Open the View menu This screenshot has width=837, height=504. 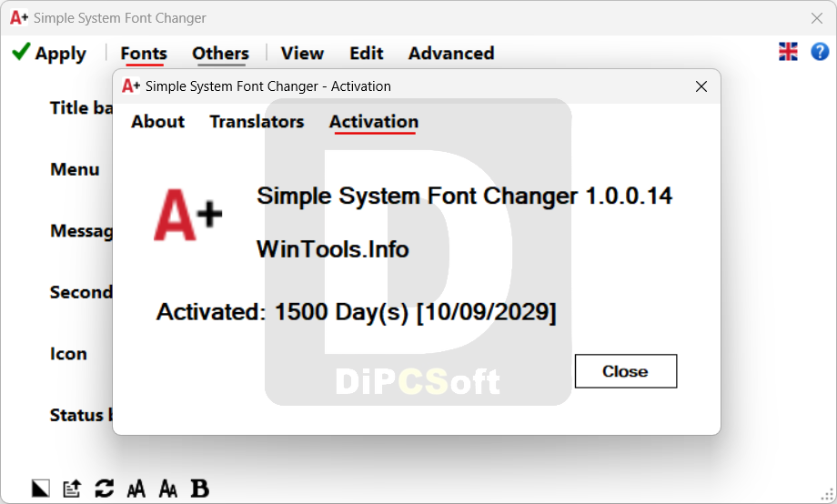coord(302,54)
